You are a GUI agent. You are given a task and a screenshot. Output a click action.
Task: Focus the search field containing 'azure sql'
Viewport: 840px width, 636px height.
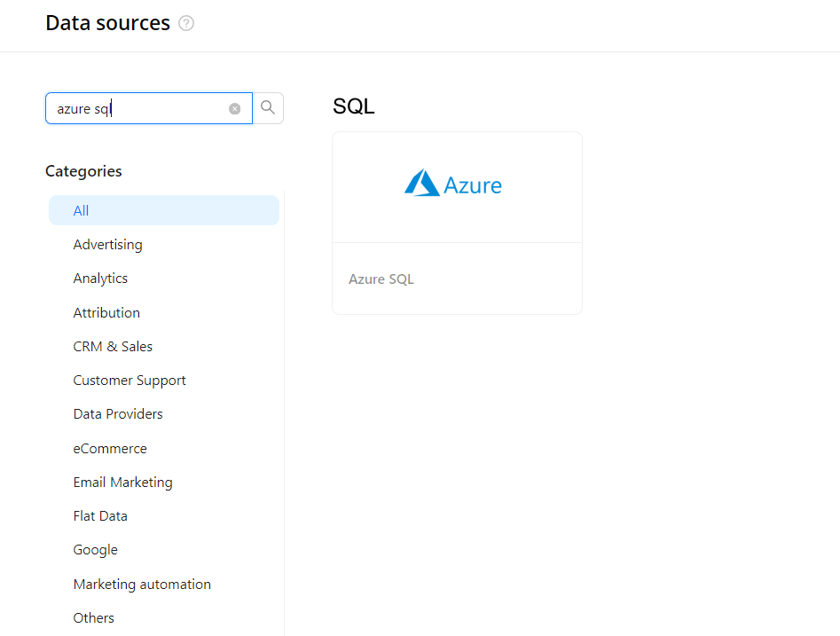(149, 108)
